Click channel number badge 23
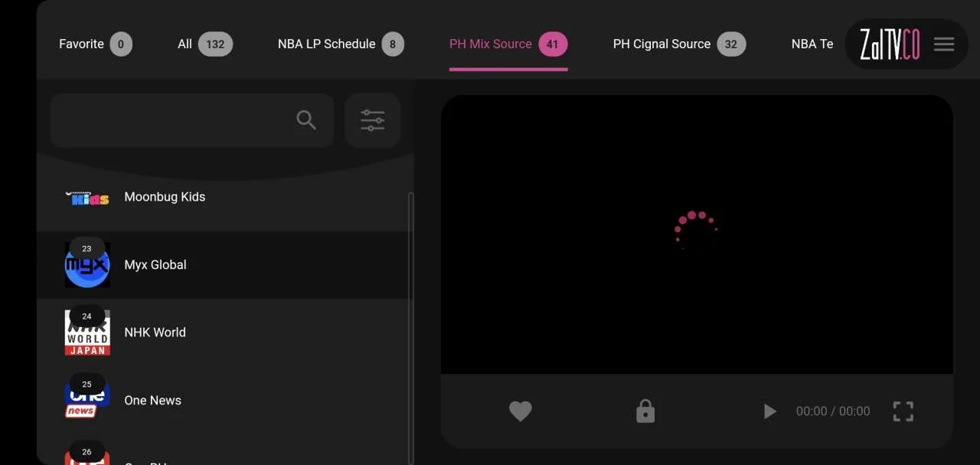The width and height of the screenshot is (980, 465). 87,248
